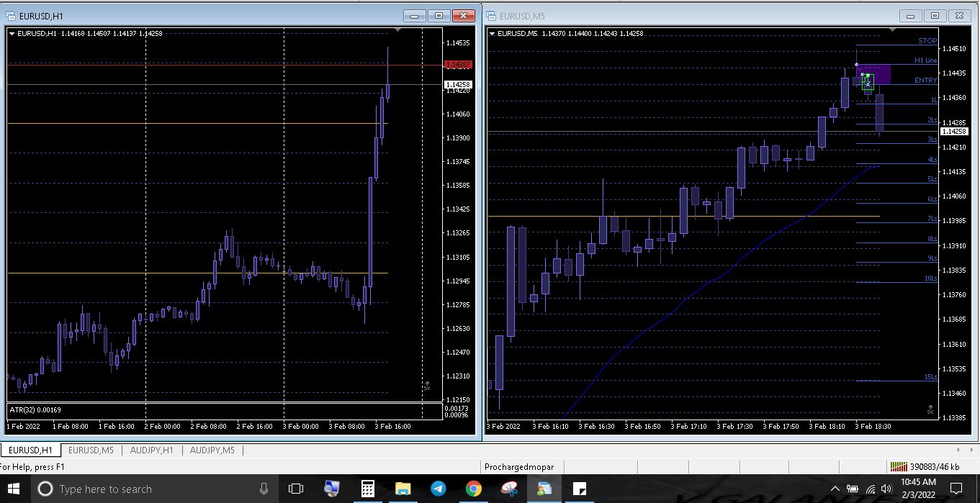Screen dimensions: 980x503
Task: Click the 1.14258 price label on H1 axis
Action: click(459, 85)
